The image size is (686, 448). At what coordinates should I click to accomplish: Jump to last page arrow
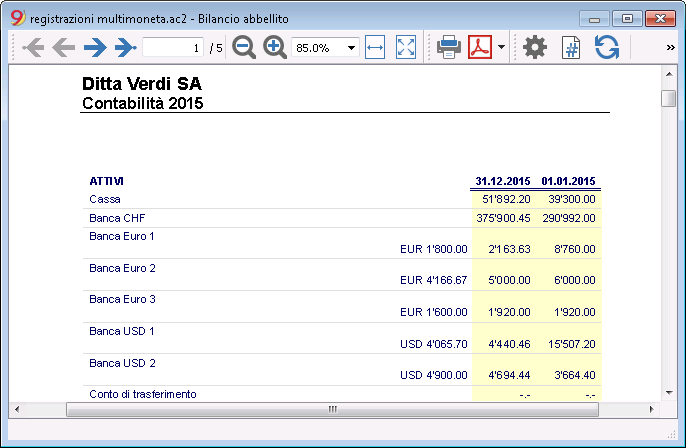pyautogui.click(x=126, y=47)
